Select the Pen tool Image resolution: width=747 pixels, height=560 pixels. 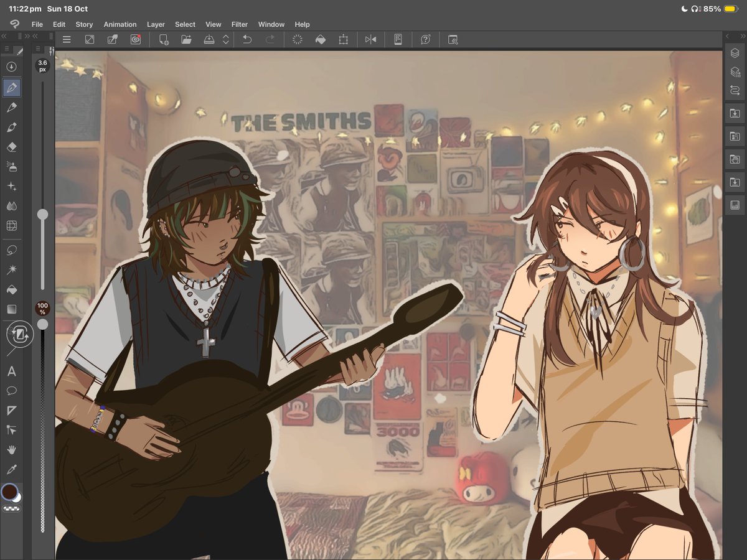pos(11,88)
